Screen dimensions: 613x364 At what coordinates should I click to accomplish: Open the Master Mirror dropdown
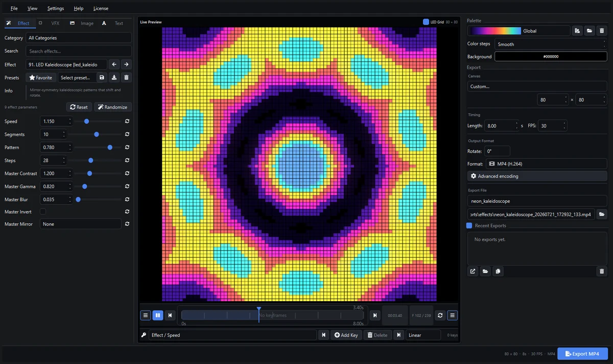pos(81,224)
